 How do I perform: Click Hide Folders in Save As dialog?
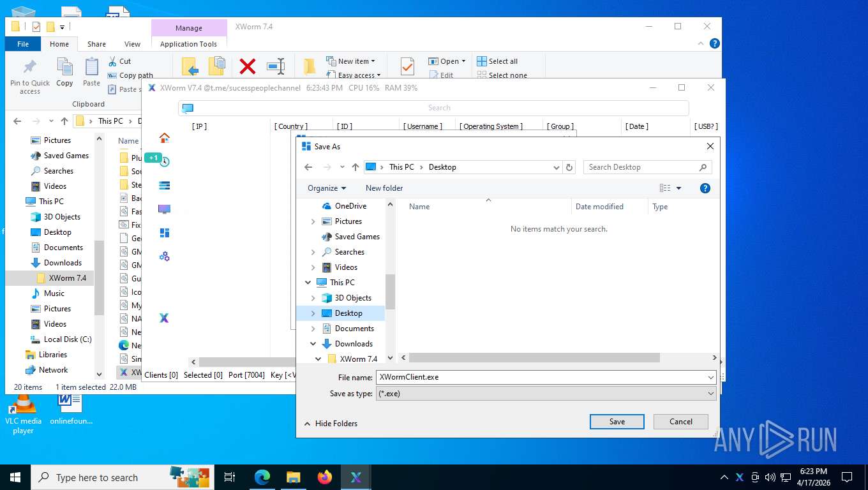331,424
